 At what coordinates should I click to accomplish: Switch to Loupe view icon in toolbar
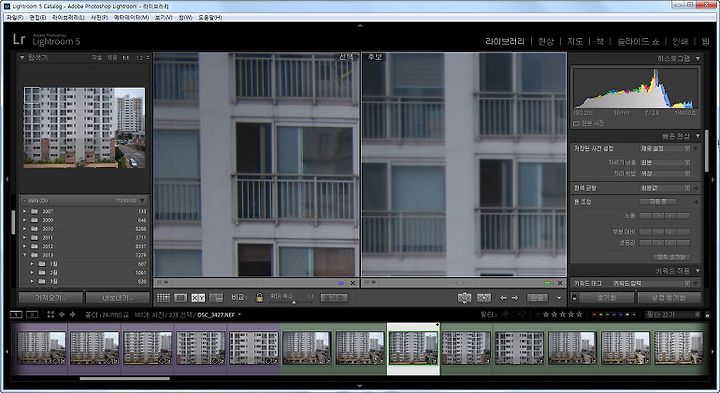[180, 298]
